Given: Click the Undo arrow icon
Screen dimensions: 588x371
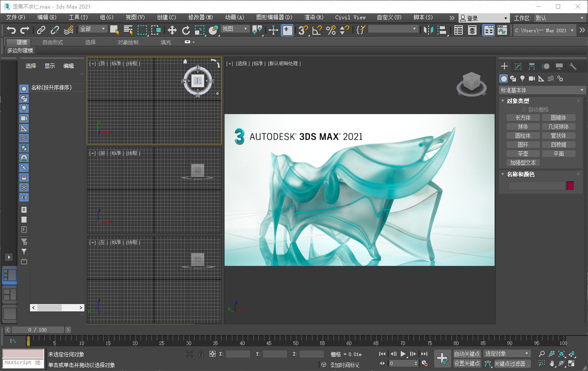Looking at the screenshot, I should (12, 30).
